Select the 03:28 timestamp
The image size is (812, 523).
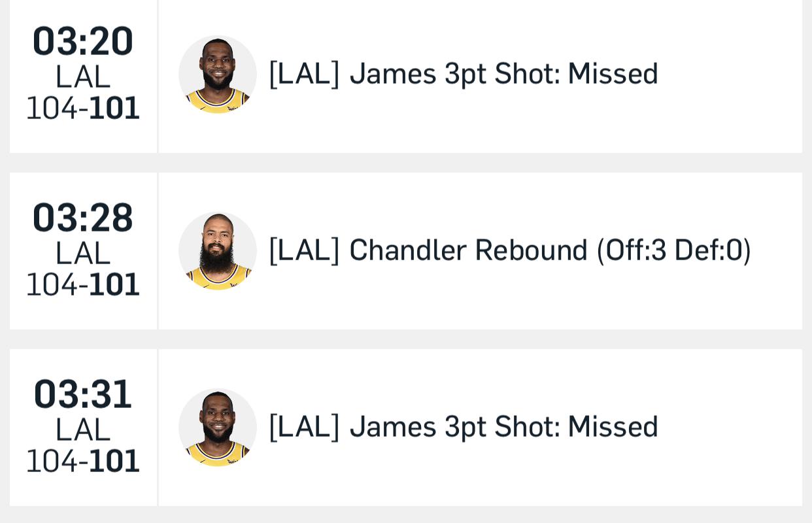(83, 218)
